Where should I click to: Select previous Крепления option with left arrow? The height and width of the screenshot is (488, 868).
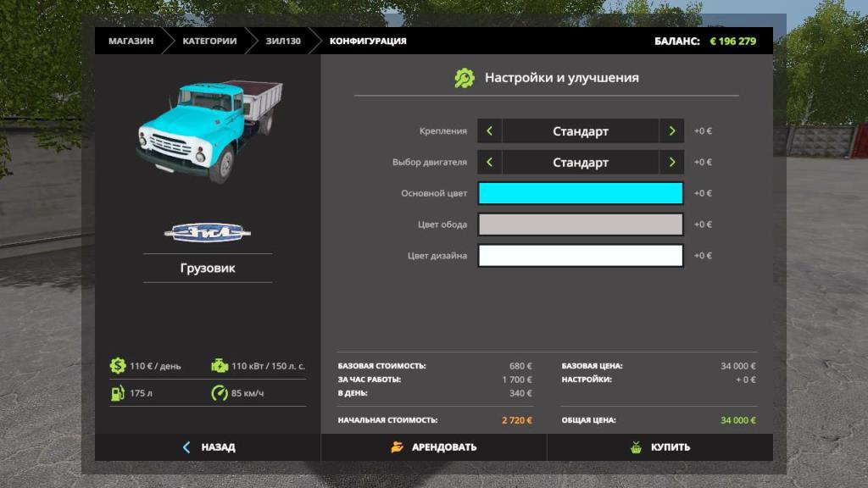(489, 131)
